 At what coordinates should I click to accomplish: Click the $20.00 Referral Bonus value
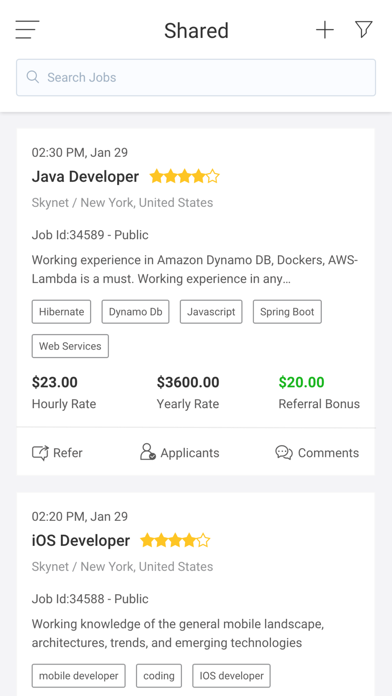[301, 382]
